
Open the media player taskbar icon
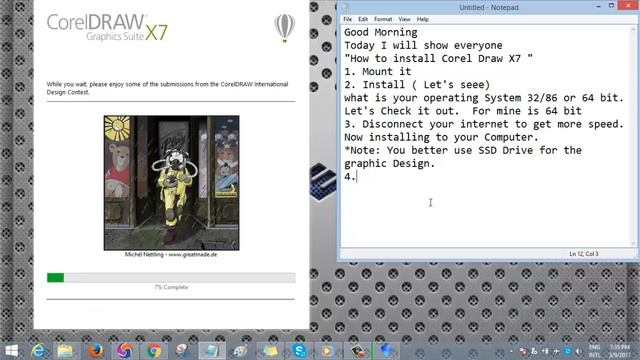tap(327, 351)
